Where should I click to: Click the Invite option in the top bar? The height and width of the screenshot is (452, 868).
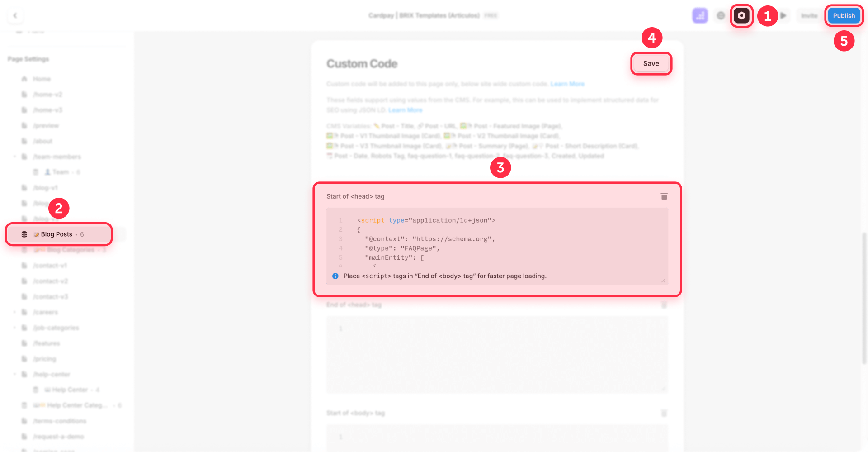tap(809, 15)
